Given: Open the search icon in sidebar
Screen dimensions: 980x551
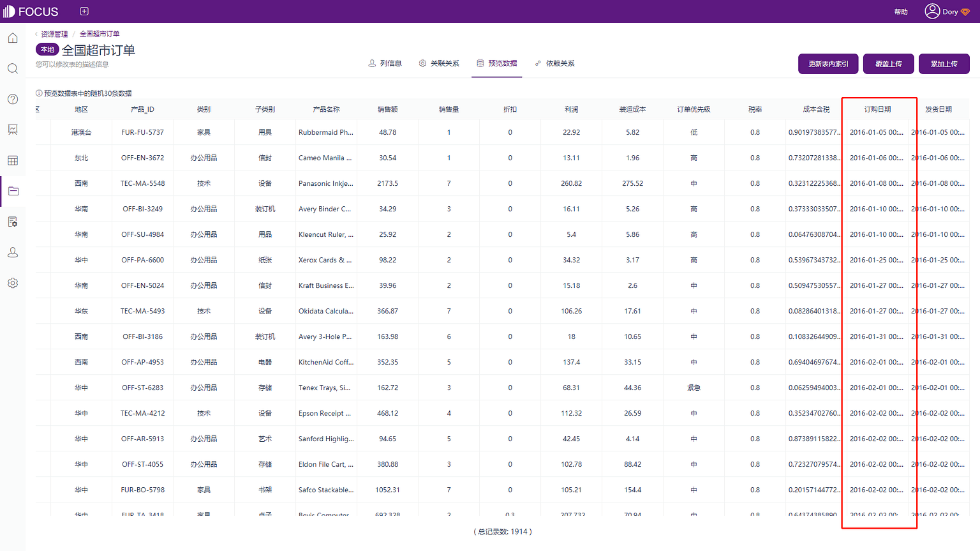Looking at the screenshot, I should coord(13,68).
